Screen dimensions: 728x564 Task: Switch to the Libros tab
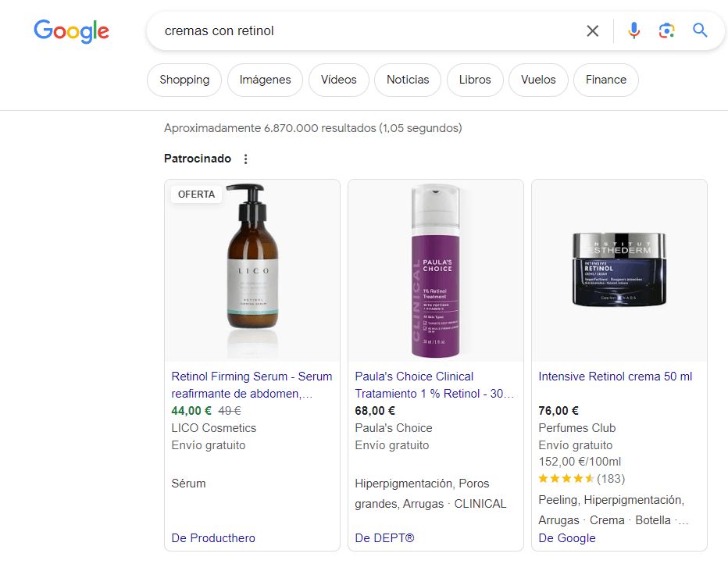pyautogui.click(x=474, y=80)
